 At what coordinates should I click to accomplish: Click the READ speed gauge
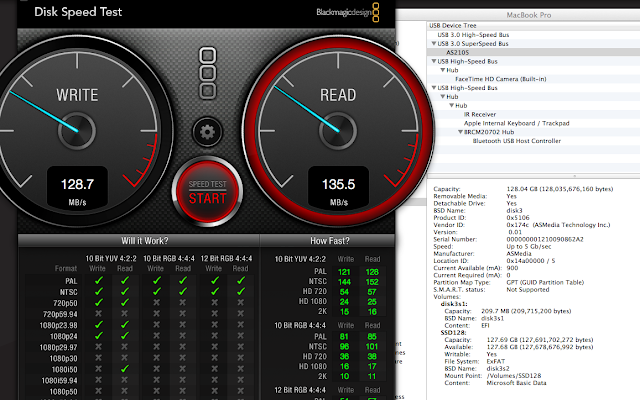click(338, 131)
